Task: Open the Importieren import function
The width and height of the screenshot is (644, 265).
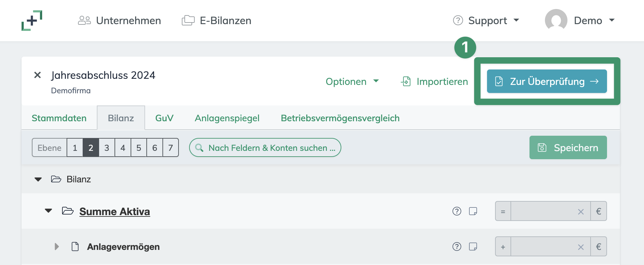Action: tap(434, 82)
